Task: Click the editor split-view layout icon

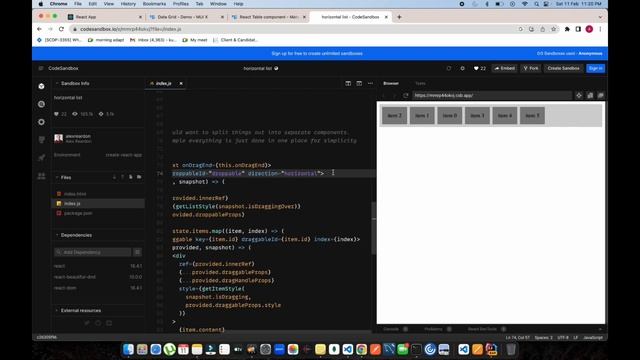Action: coord(348,83)
